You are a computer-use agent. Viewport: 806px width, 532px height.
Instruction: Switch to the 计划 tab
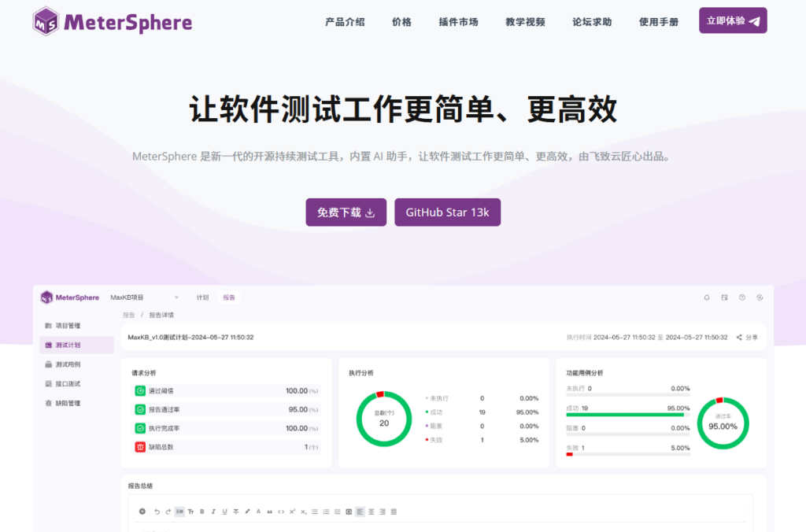[201, 297]
